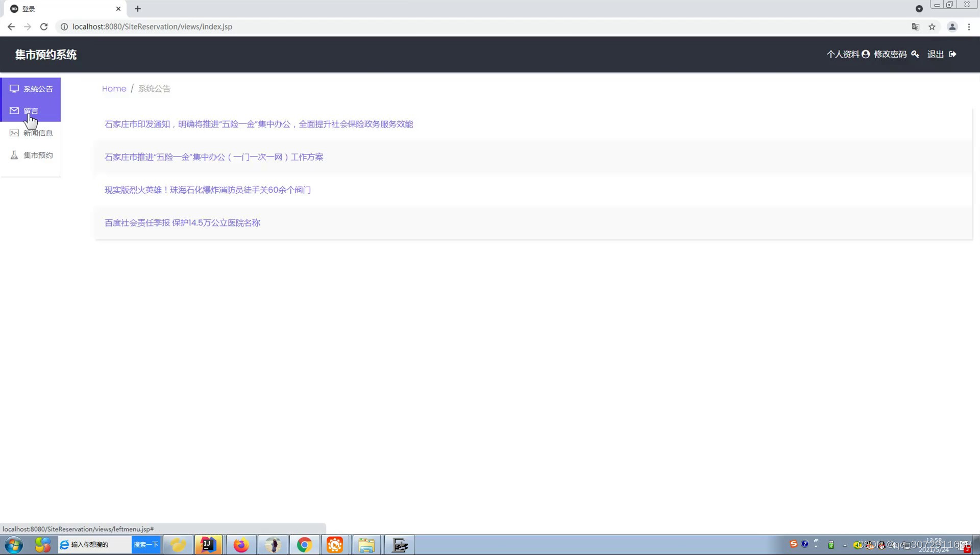
Task: Open 个人资料 in the top bar
Action: coord(843,54)
